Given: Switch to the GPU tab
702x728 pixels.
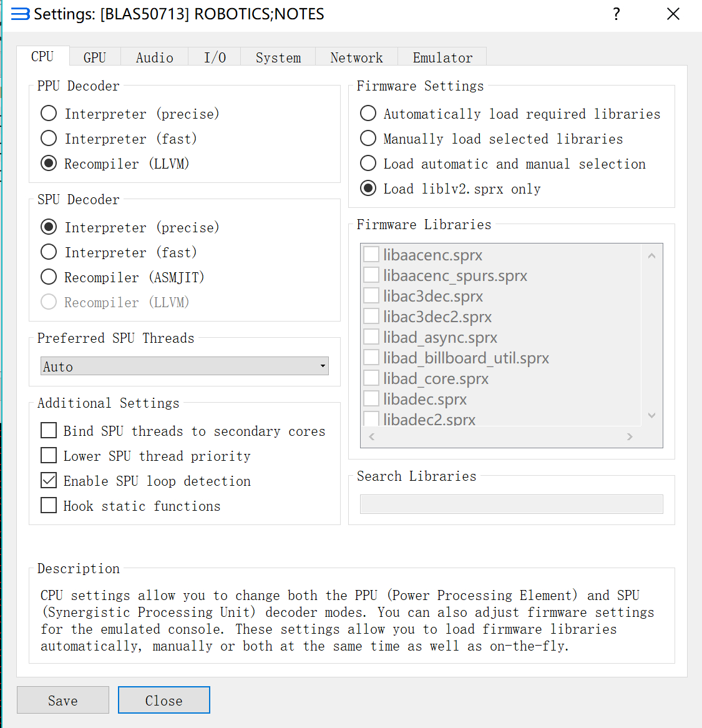Looking at the screenshot, I should pyautogui.click(x=95, y=57).
